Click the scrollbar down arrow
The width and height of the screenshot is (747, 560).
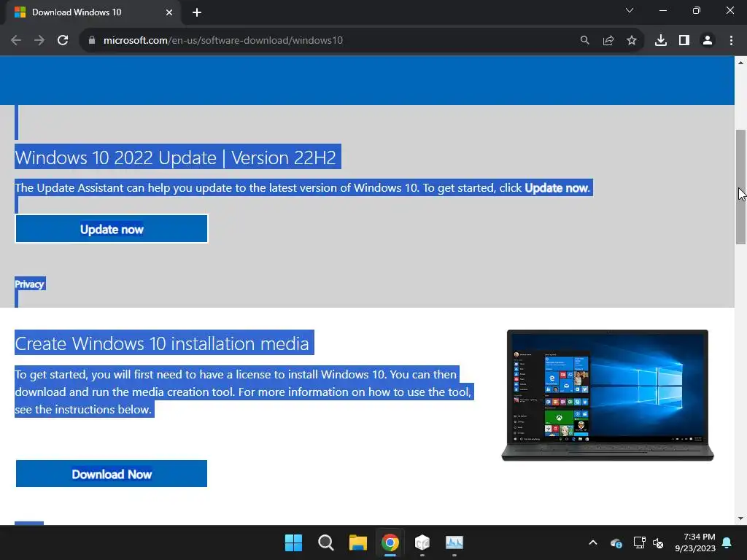pyautogui.click(x=741, y=518)
